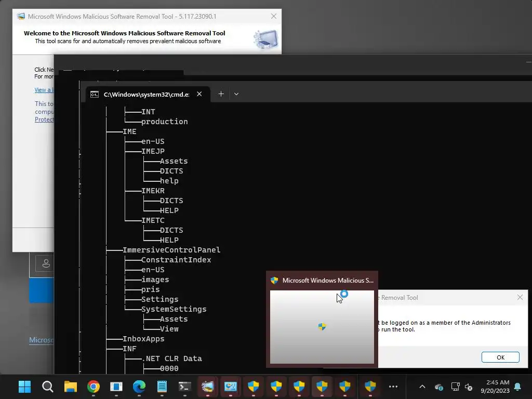Select the Malicious Software Removal Tool taskbar icon
This screenshot has width=532, height=399.
[x=208, y=387]
